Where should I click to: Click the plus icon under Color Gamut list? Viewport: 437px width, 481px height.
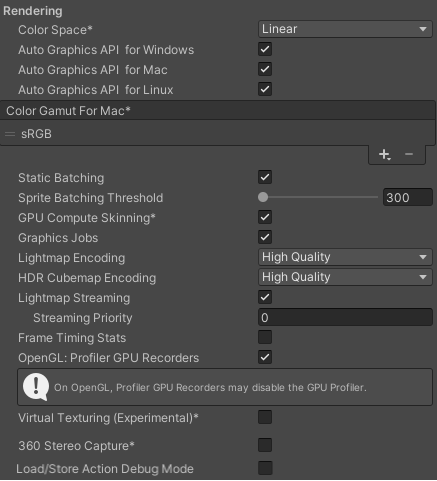pyautogui.click(x=384, y=154)
